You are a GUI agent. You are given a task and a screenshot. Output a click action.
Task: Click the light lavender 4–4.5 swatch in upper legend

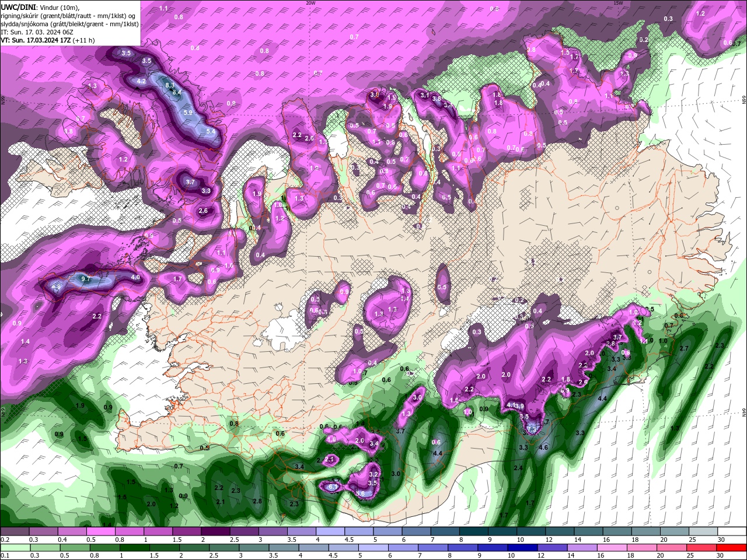tap(330, 531)
